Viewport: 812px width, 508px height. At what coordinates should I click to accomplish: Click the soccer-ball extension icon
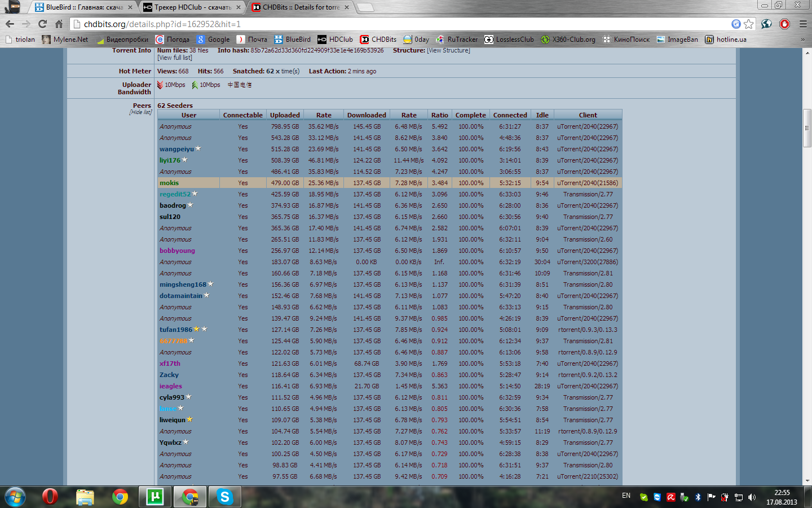(x=766, y=24)
